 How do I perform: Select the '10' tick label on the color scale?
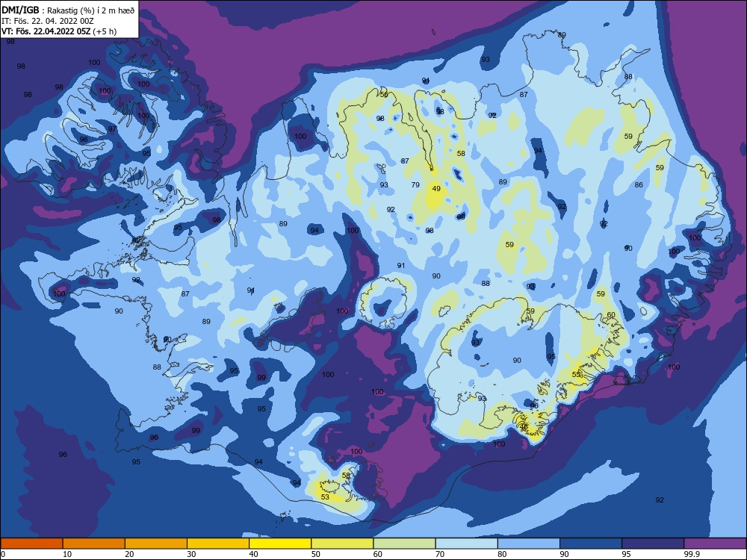(x=67, y=554)
